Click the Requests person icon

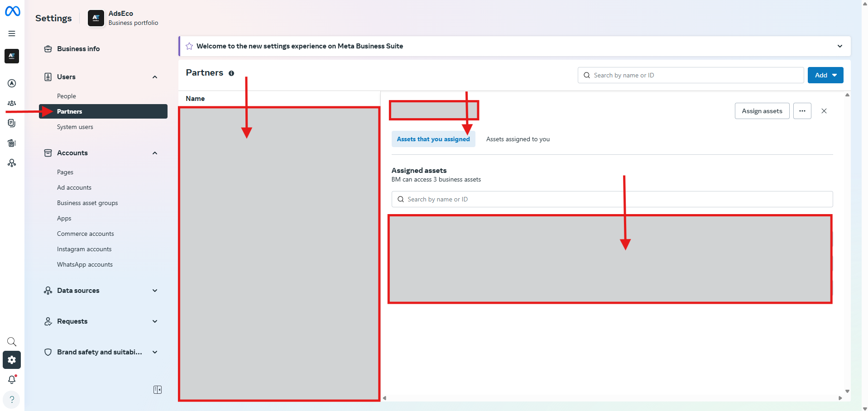48,321
